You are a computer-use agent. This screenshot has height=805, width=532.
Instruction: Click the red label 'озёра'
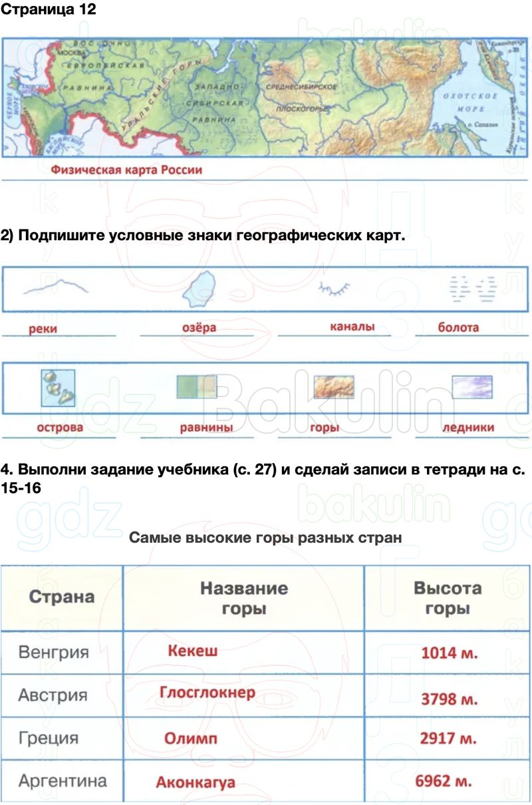coord(199,328)
